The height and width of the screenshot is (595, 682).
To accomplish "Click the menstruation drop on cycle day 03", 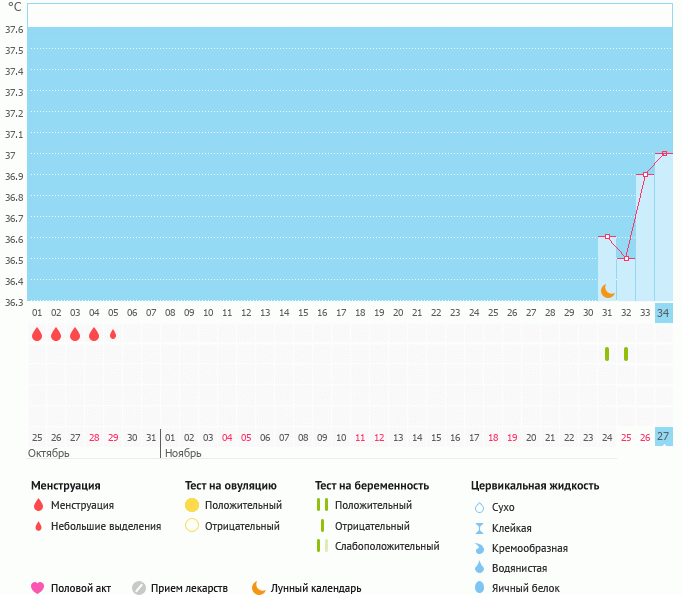I will tap(75, 334).
